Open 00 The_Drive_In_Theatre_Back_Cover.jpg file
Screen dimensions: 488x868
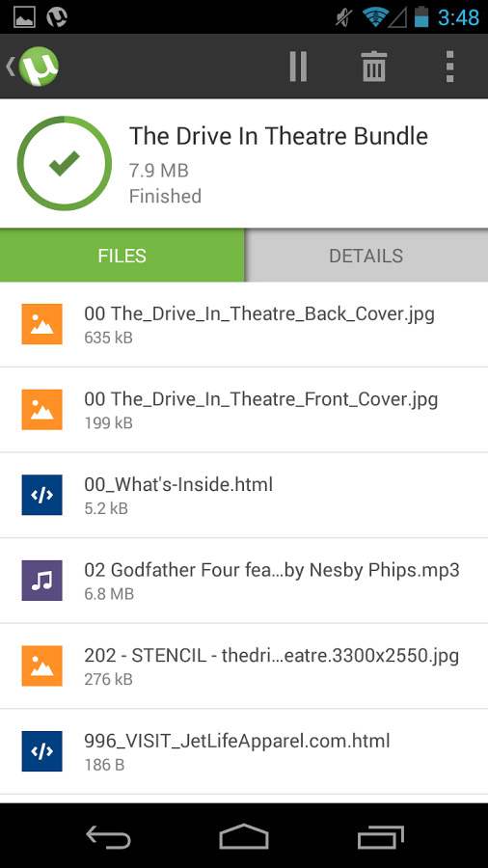[244, 324]
